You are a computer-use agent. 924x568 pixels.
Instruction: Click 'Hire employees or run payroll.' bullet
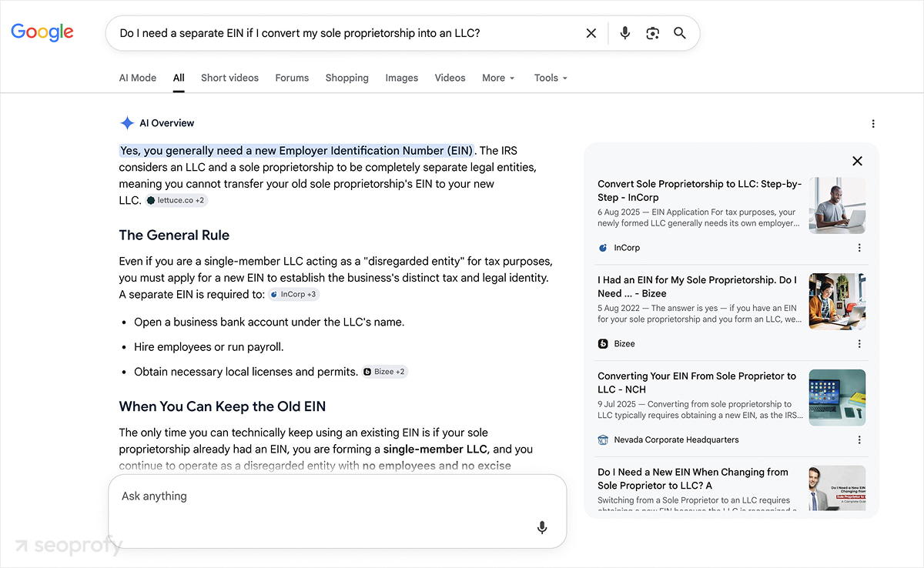coord(209,347)
